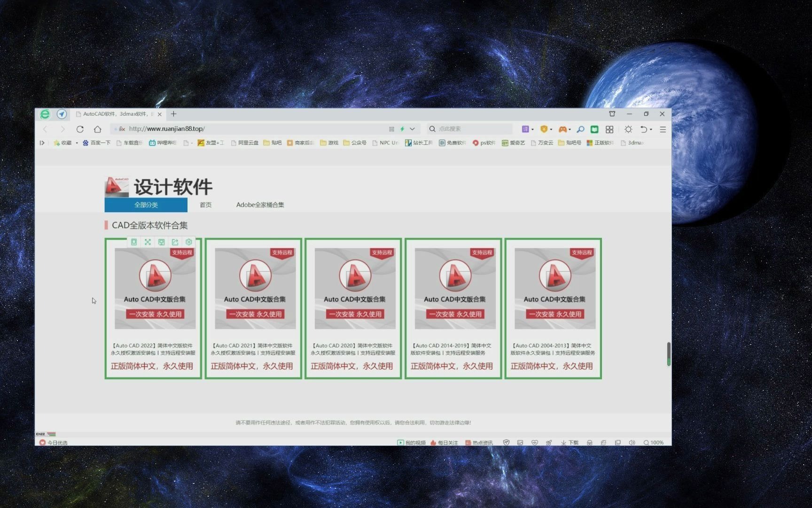Open the Adobe全家桶合集 tab
Image resolution: width=812 pixels, height=508 pixels.
(x=260, y=205)
